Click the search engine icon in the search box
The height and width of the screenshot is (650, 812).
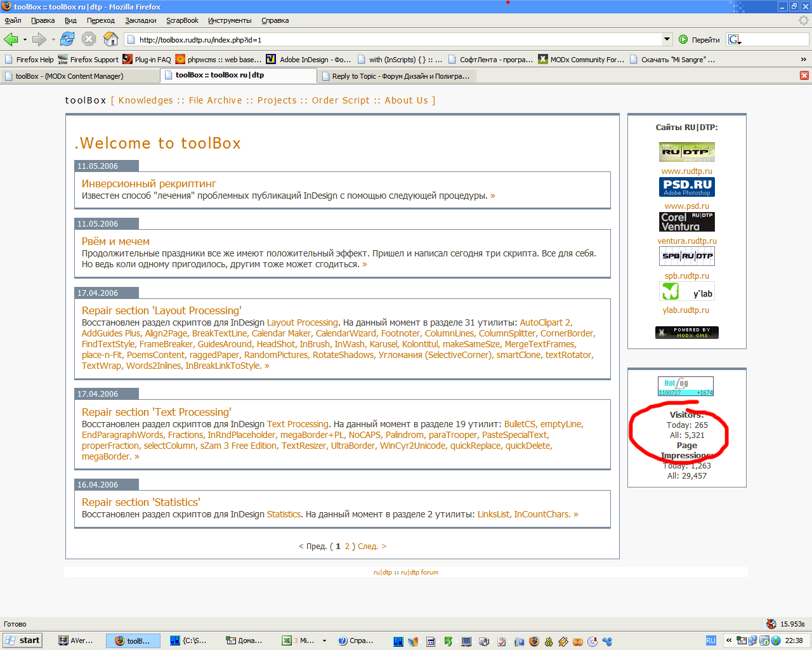pos(735,39)
